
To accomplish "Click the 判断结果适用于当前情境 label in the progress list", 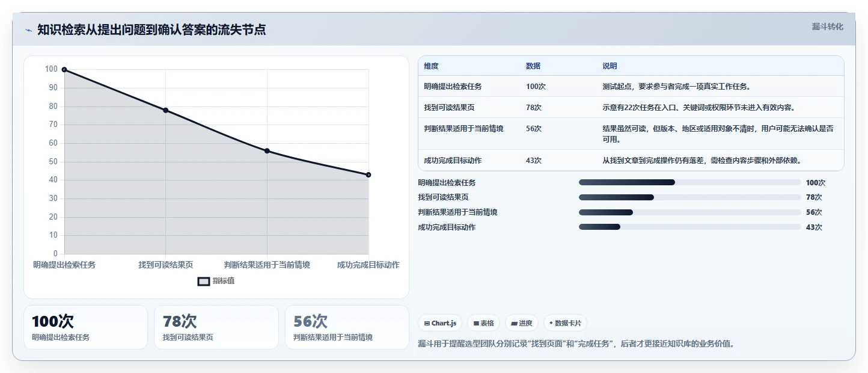I will coord(457,212).
